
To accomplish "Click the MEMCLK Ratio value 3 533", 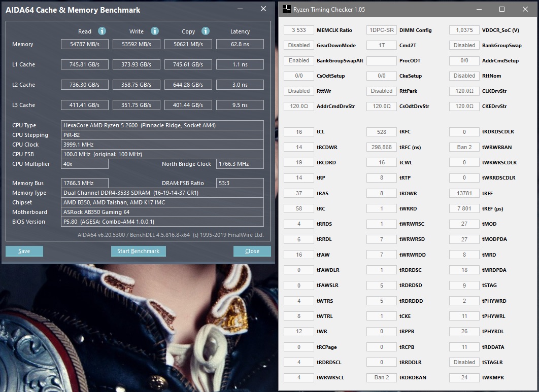I will pyautogui.click(x=299, y=30).
